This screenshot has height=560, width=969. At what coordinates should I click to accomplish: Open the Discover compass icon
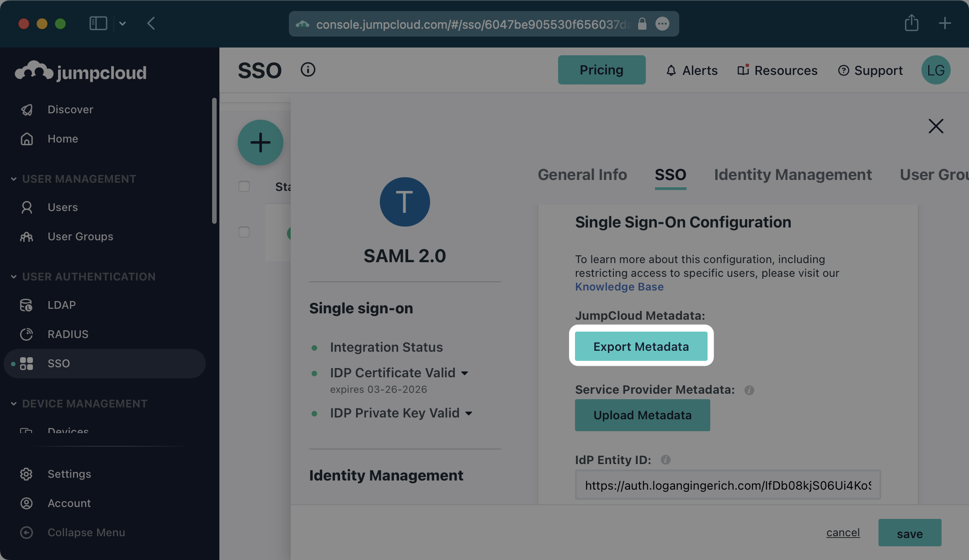click(27, 109)
